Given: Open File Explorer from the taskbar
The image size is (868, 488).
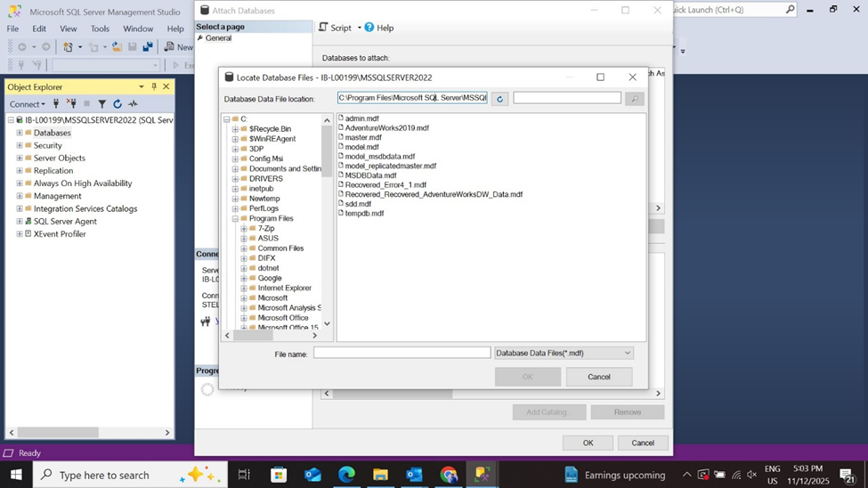Looking at the screenshot, I should pyautogui.click(x=380, y=475).
